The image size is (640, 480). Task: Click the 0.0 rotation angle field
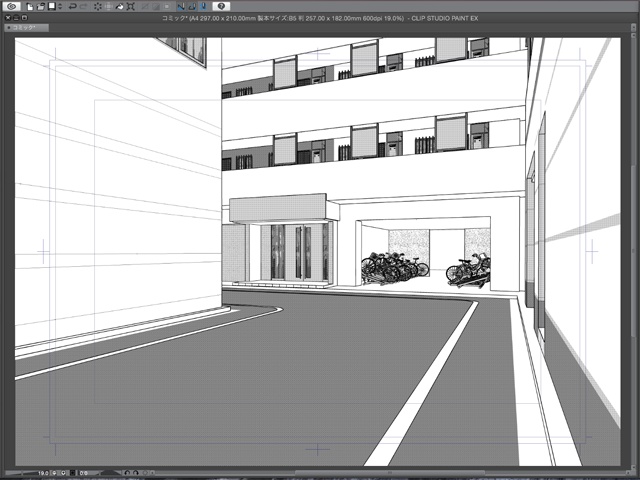[84, 473]
